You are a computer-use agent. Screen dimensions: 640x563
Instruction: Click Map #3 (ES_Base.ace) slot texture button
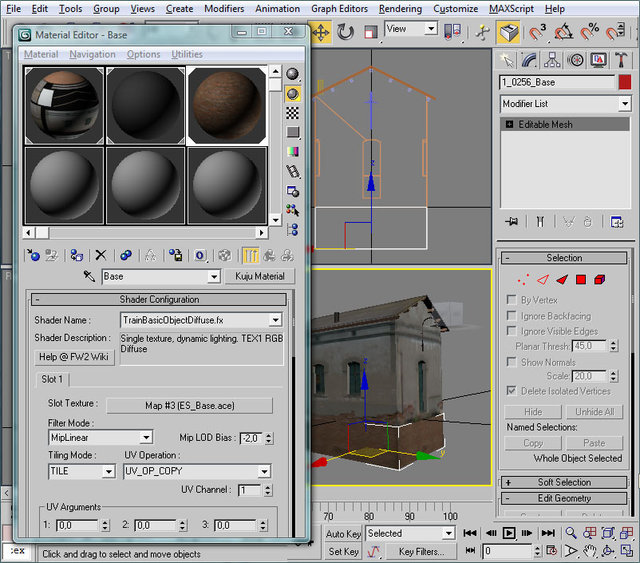190,405
